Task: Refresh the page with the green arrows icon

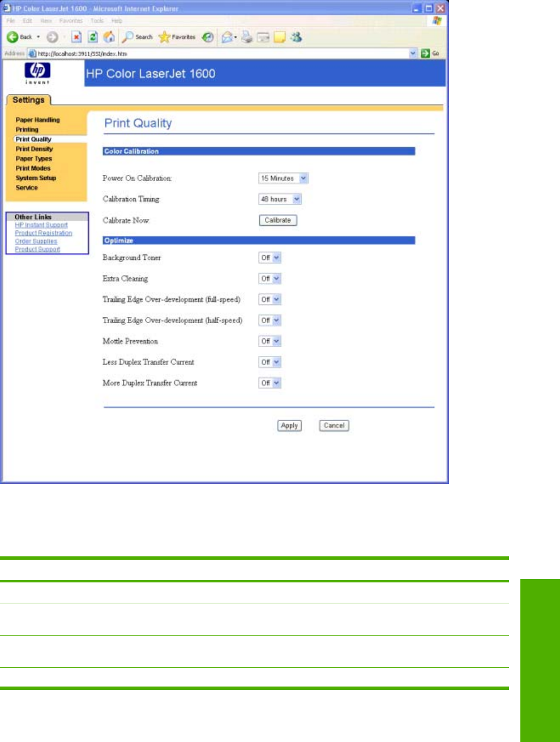Action: 93,37
